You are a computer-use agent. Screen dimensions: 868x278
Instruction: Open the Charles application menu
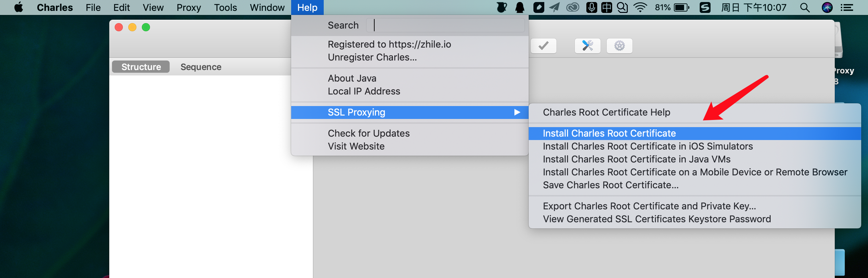[55, 7]
